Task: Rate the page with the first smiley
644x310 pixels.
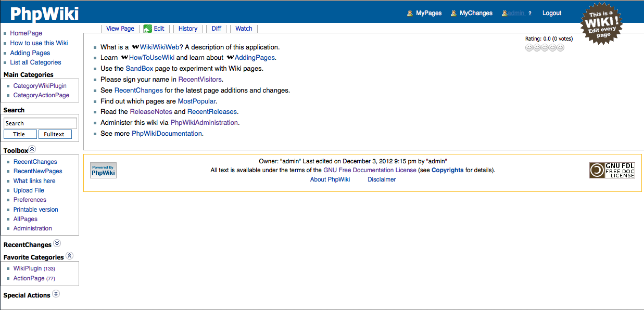Action: pyautogui.click(x=529, y=47)
